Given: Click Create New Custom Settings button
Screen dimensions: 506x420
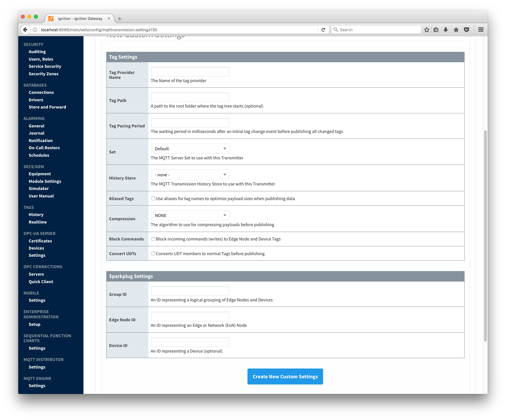Looking at the screenshot, I should pyautogui.click(x=285, y=376).
